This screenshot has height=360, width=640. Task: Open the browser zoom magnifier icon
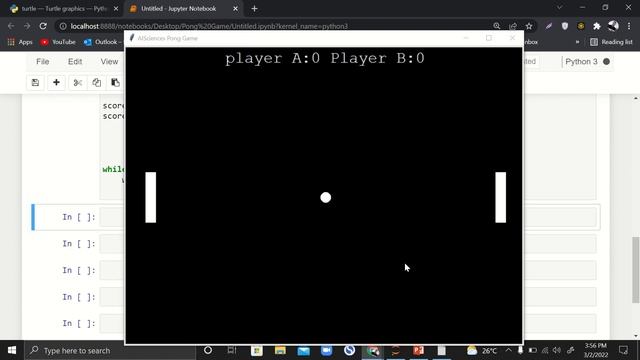click(497, 26)
